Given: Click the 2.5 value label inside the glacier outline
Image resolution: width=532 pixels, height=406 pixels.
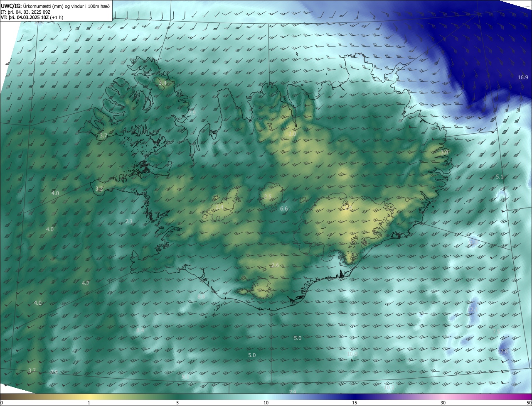Looking at the screenshot, I should [x=268, y=197].
